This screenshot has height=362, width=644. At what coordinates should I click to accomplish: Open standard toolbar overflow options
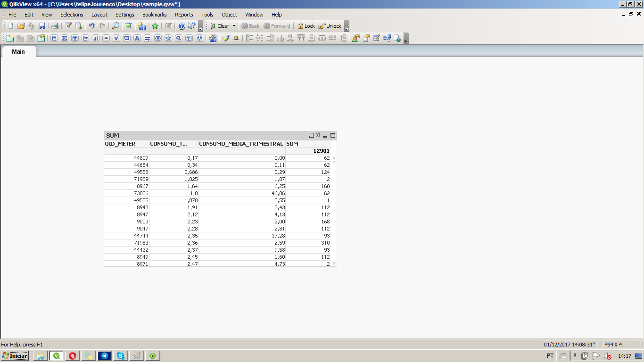200,26
